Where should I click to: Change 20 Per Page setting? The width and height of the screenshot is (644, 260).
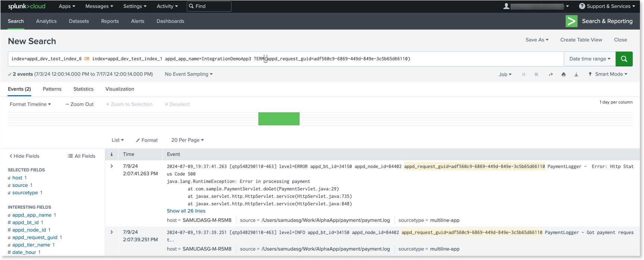point(187,140)
